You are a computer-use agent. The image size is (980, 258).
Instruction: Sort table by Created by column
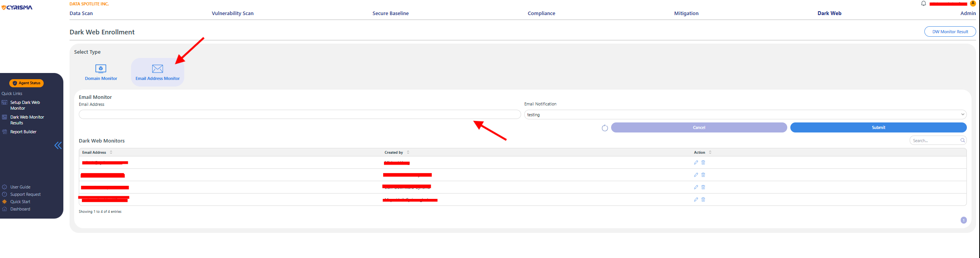point(408,152)
